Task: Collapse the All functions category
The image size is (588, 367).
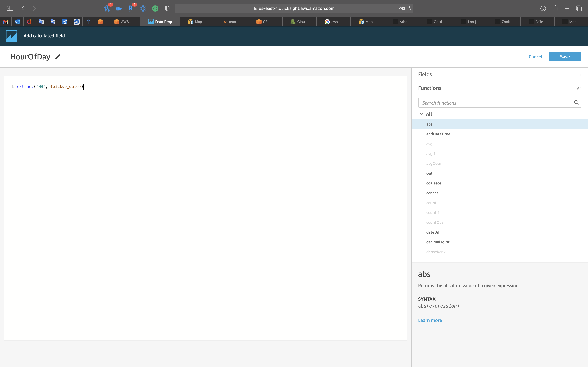Action: tap(422, 114)
